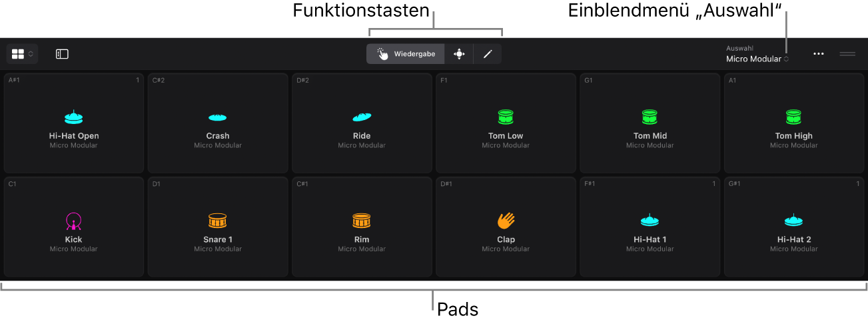This screenshot has width=868, height=326.
Task: Click the A#1 note label
Action: tap(15, 80)
